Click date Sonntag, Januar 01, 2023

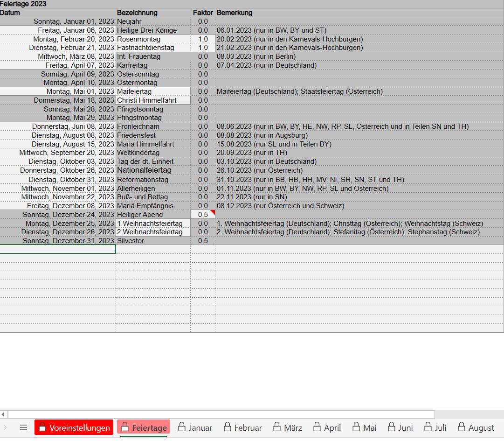pyautogui.click(x=58, y=21)
